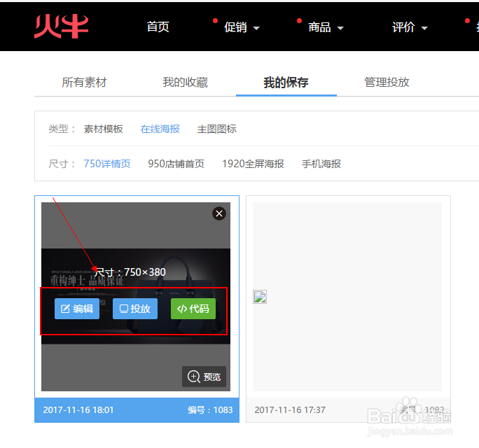The height and width of the screenshot is (448, 479).
Task: Choose the 手机海报 size filter
Action: tap(321, 164)
